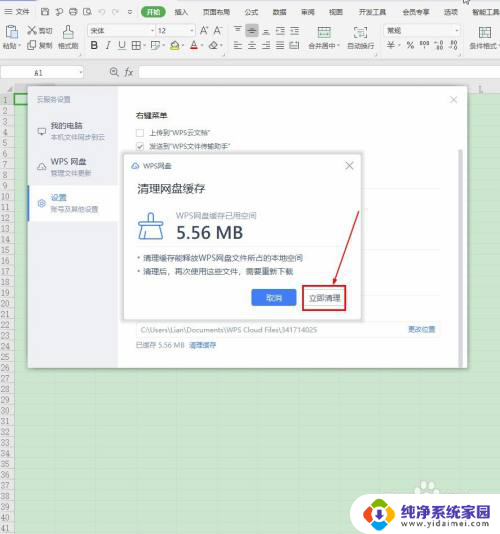The width and height of the screenshot is (500, 534).
Task: Click the Paste clipboard icon
Action: pyautogui.click(x=12, y=32)
